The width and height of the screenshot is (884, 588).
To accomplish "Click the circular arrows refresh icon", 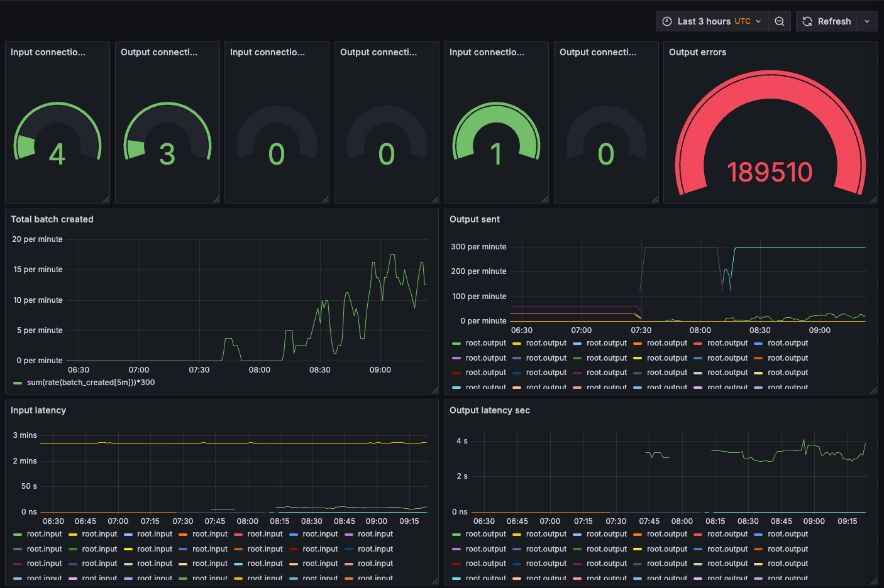I will click(807, 21).
